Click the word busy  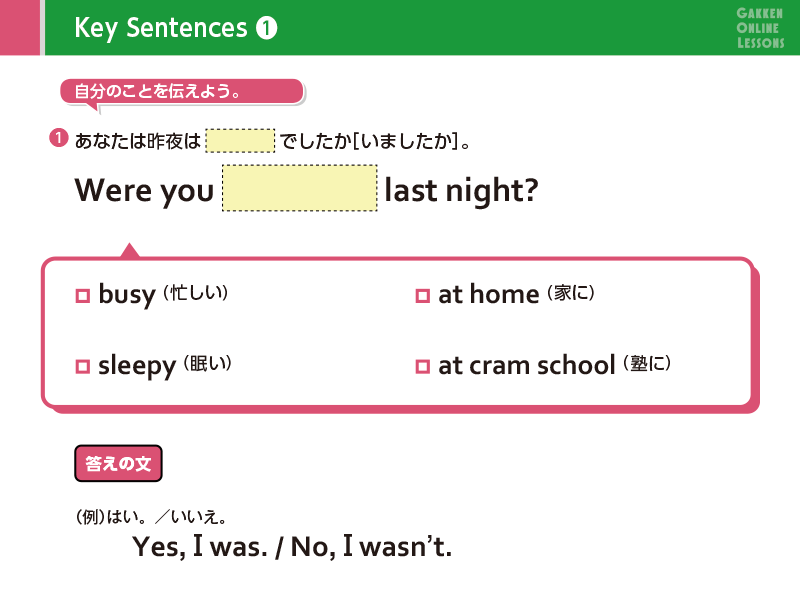(127, 295)
